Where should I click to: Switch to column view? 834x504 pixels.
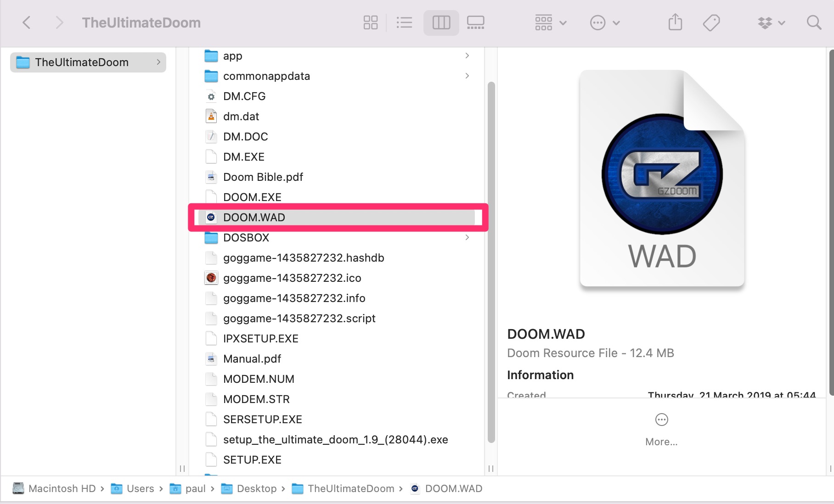point(441,22)
